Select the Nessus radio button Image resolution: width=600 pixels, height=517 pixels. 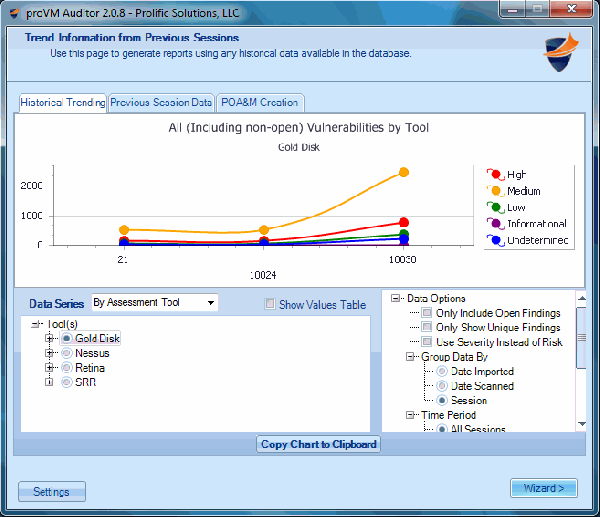67,353
